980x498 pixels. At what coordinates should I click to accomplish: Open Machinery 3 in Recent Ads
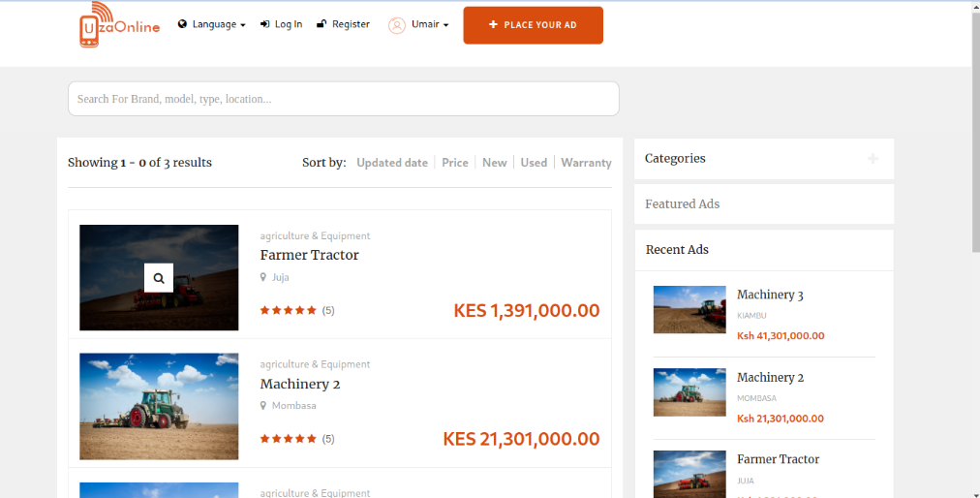(770, 295)
